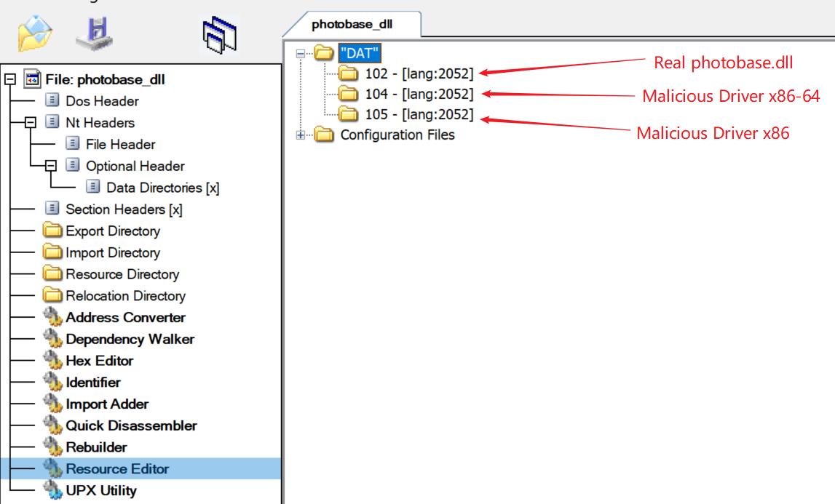Expand the Configuration Files folder

[x=301, y=135]
